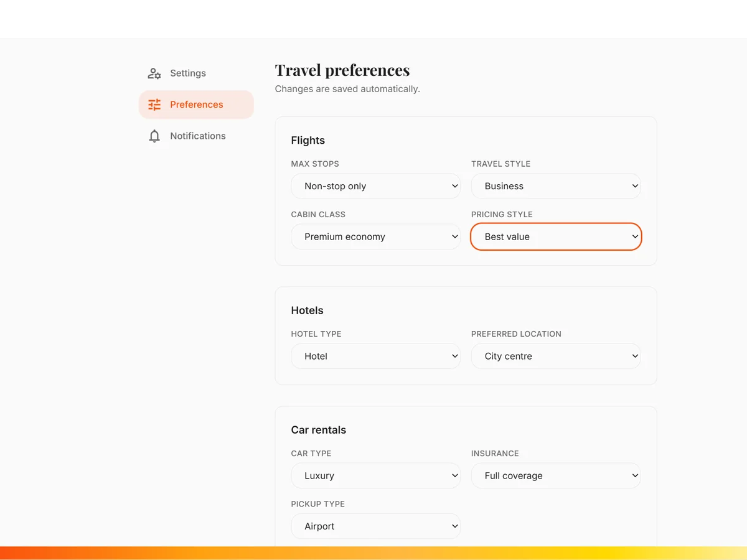This screenshot has height=560, width=747.
Task: Click the CABIN CLASS label
Action: click(x=318, y=215)
